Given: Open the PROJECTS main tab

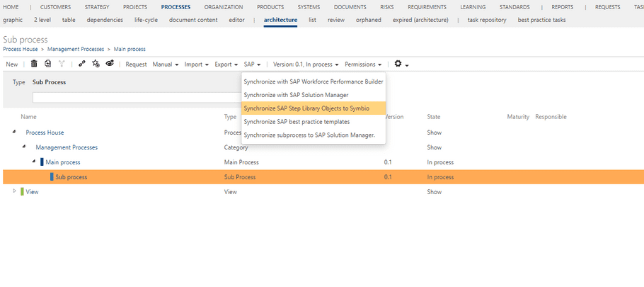Looking at the screenshot, I should (135, 7).
